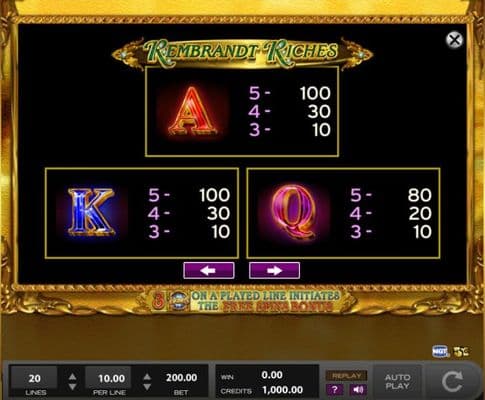Image resolution: width=485 pixels, height=400 pixels.
Task: Mute the game sound speaker icon
Action: click(x=358, y=389)
